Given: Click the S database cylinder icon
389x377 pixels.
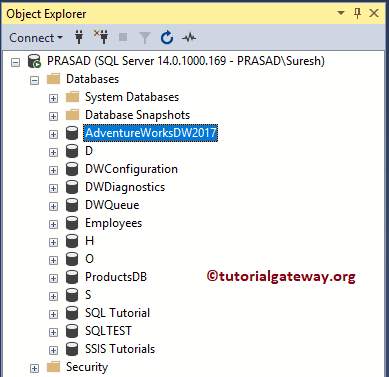Looking at the screenshot, I should 72,295.
